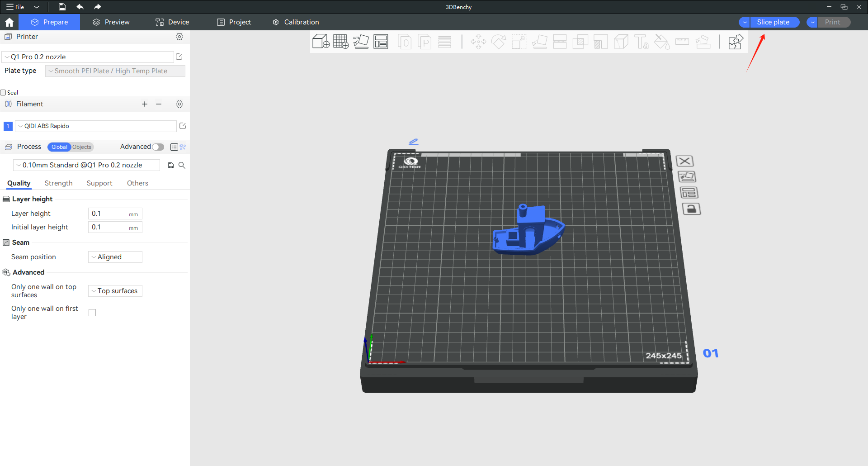Viewport: 868px width, 466px height.
Task: Check Only one wall on first layer
Action: pyautogui.click(x=92, y=313)
